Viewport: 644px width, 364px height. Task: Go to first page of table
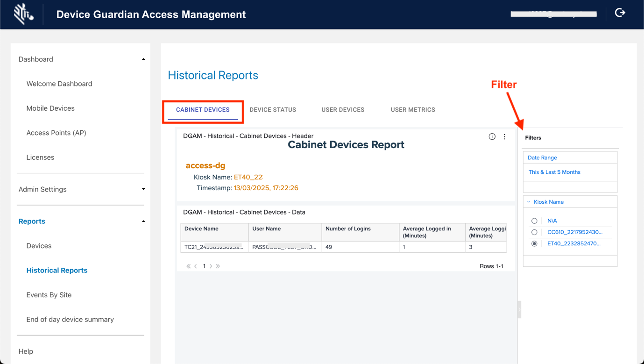click(x=188, y=266)
